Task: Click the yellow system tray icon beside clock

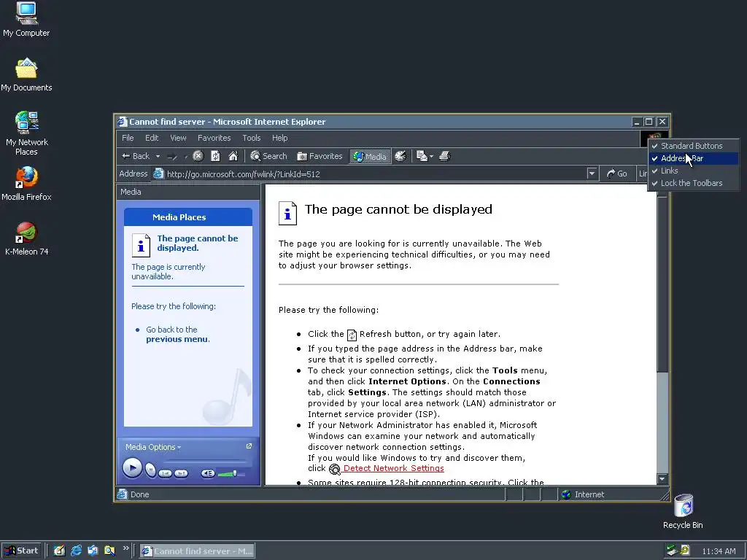Action: pos(684,551)
